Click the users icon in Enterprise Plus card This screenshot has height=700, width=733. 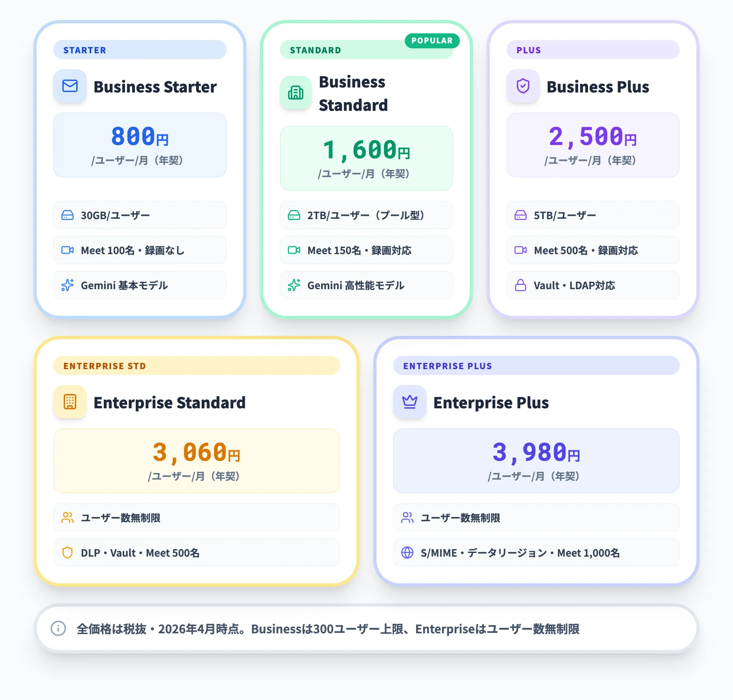click(407, 518)
